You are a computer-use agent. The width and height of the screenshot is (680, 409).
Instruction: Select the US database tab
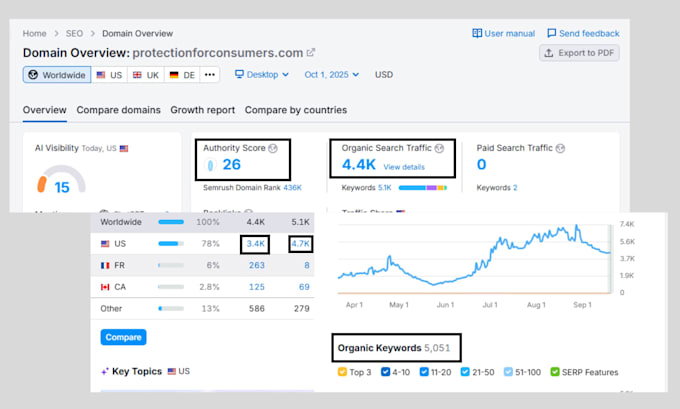109,75
